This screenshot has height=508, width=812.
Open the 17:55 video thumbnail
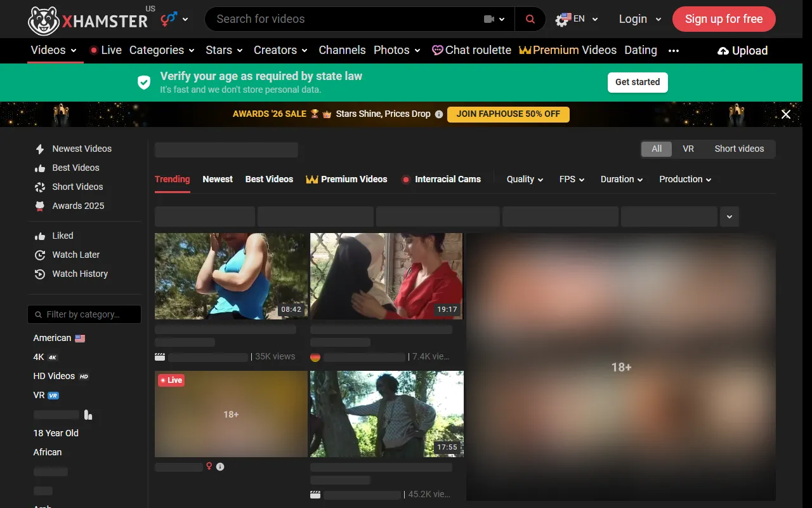(x=386, y=414)
